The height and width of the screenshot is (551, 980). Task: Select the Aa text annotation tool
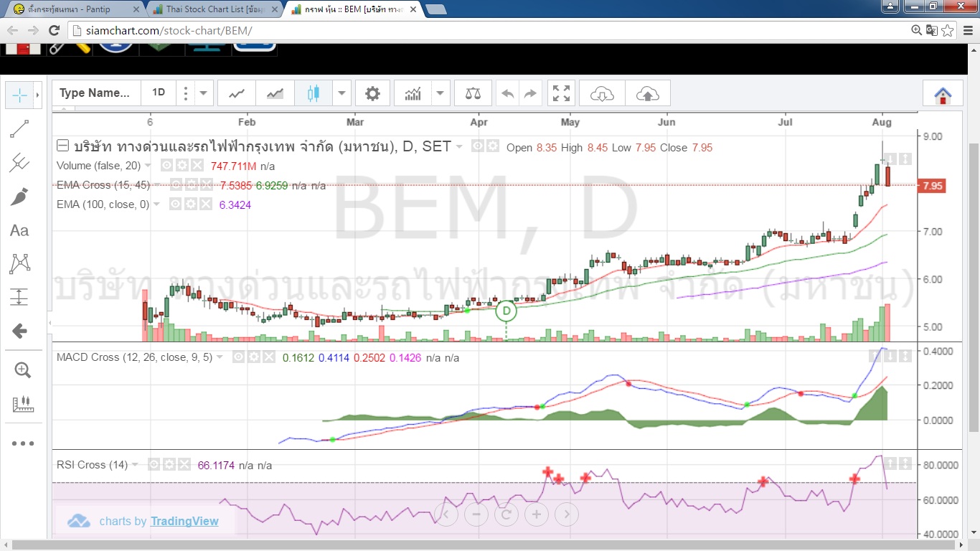point(19,230)
